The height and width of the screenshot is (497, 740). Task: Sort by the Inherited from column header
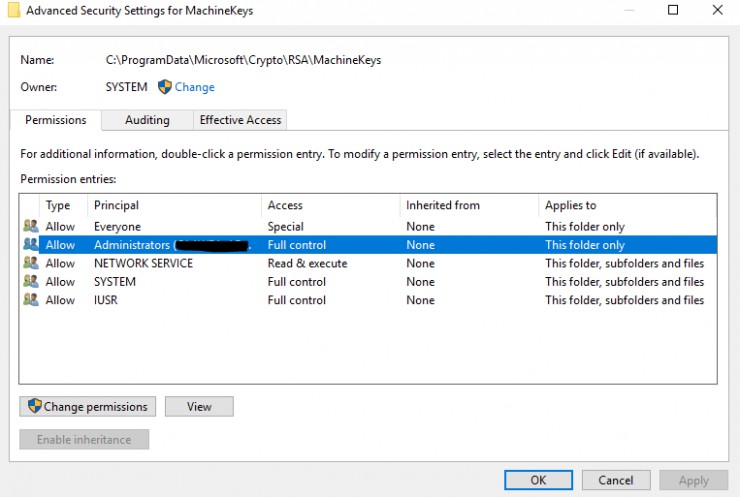point(469,205)
